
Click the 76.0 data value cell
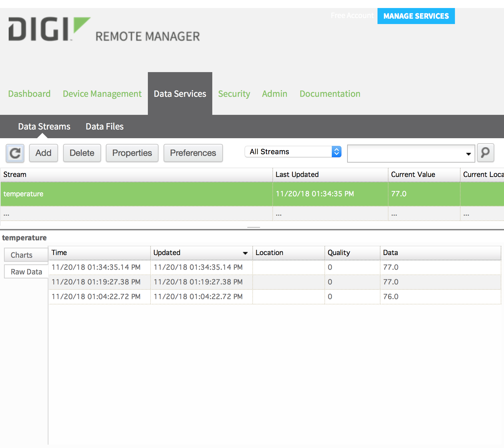pyautogui.click(x=440, y=297)
